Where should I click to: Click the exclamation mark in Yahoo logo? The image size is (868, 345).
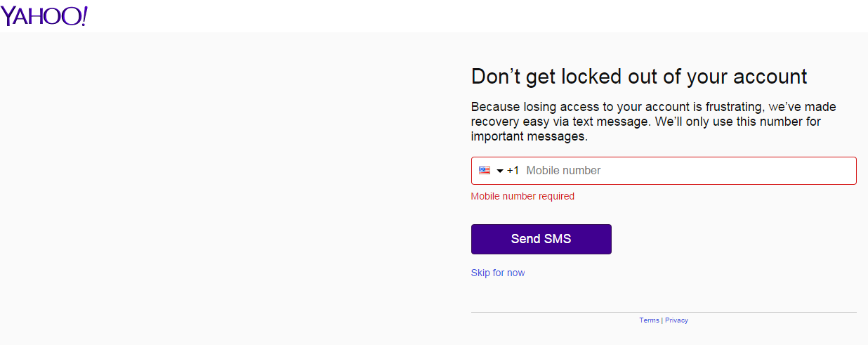pyautogui.click(x=84, y=15)
